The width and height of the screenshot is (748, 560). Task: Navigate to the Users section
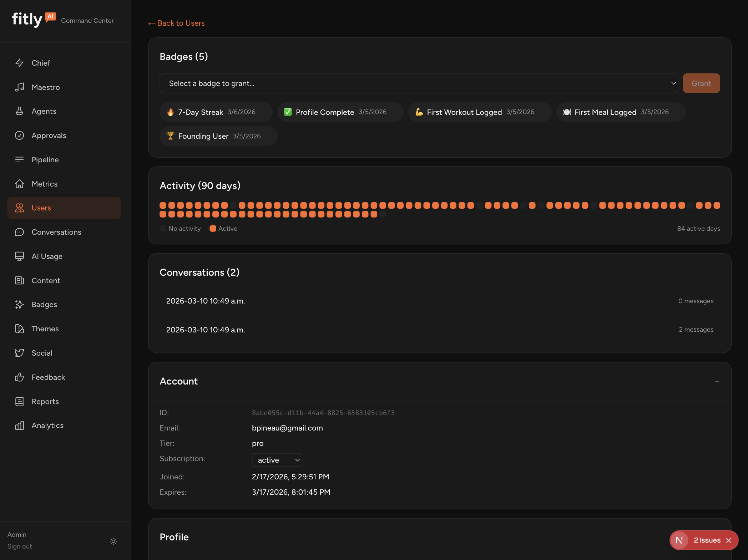(x=41, y=208)
